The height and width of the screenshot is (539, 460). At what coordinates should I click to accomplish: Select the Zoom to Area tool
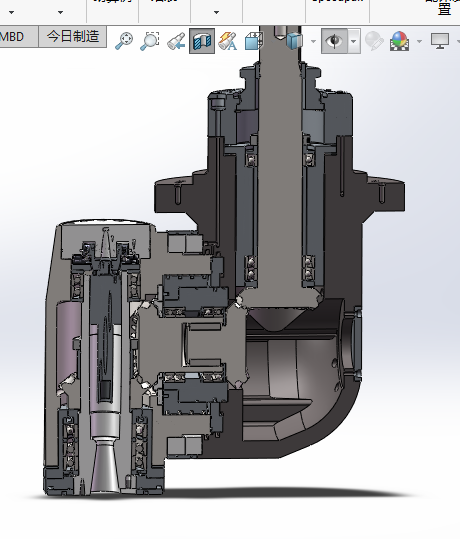(x=150, y=41)
